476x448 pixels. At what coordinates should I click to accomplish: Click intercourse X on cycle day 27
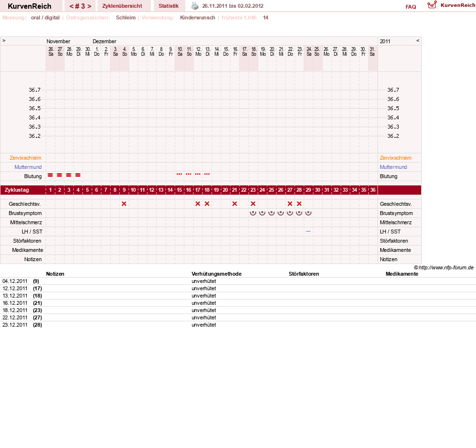[x=290, y=204]
